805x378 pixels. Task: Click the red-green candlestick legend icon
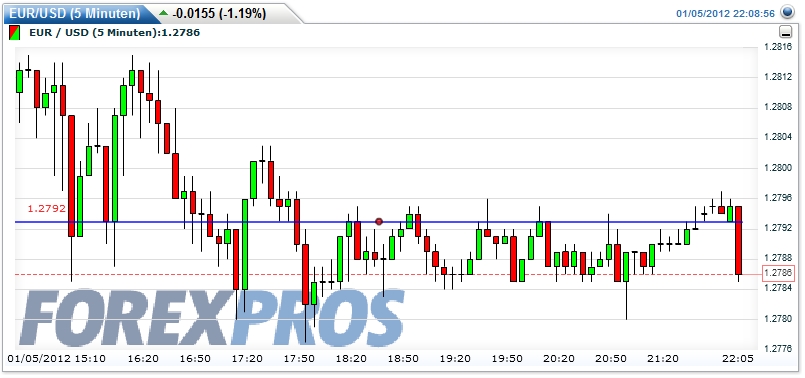14,33
